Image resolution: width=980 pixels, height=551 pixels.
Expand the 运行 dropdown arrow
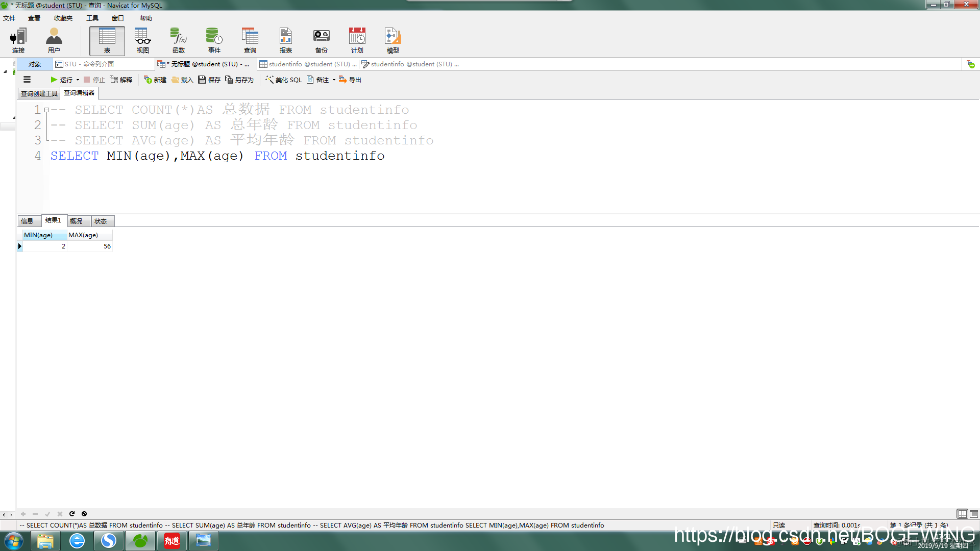pyautogui.click(x=78, y=80)
